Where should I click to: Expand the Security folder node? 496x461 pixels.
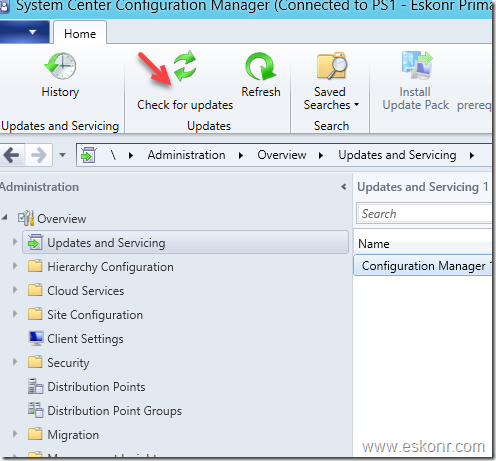tap(15, 361)
